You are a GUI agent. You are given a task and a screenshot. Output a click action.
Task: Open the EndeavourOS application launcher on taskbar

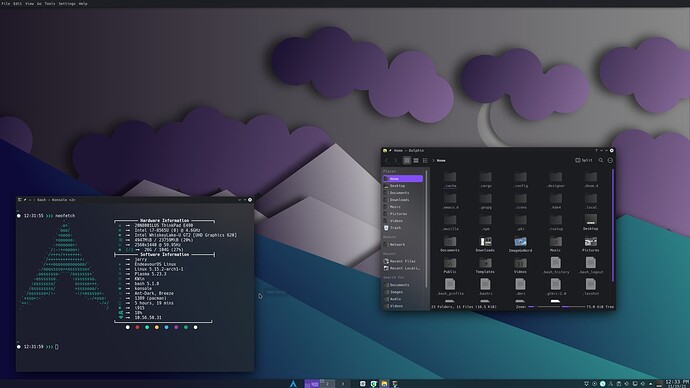[x=293, y=384]
